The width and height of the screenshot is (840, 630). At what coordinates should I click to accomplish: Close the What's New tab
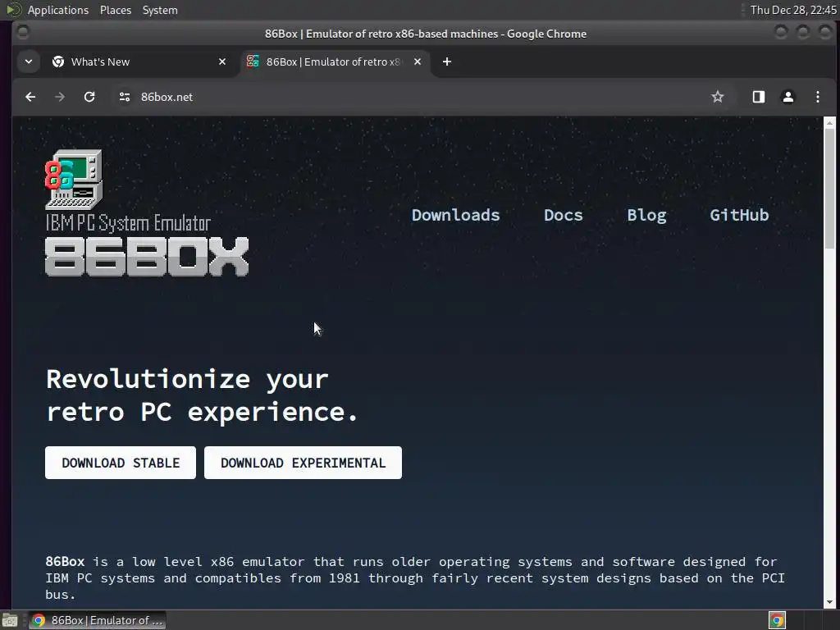tap(222, 62)
